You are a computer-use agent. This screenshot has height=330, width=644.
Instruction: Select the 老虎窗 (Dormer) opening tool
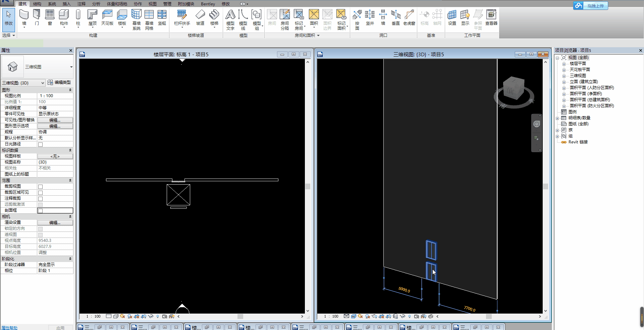[x=409, y=18]
